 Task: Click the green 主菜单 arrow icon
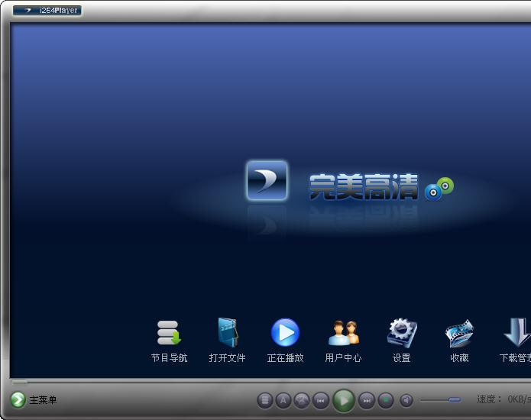tap(18, 399)
